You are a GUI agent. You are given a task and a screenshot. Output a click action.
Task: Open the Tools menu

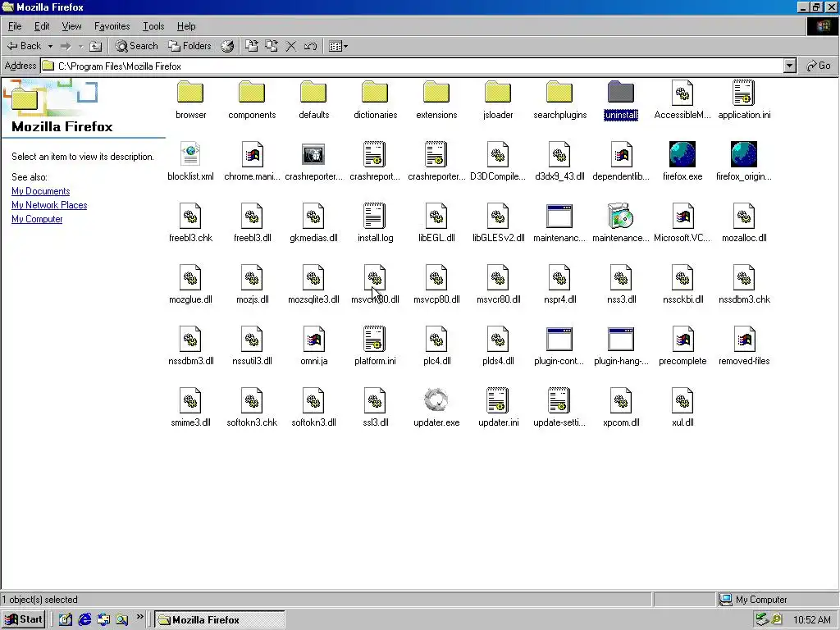pyautogui.click(x=153, y=25)
